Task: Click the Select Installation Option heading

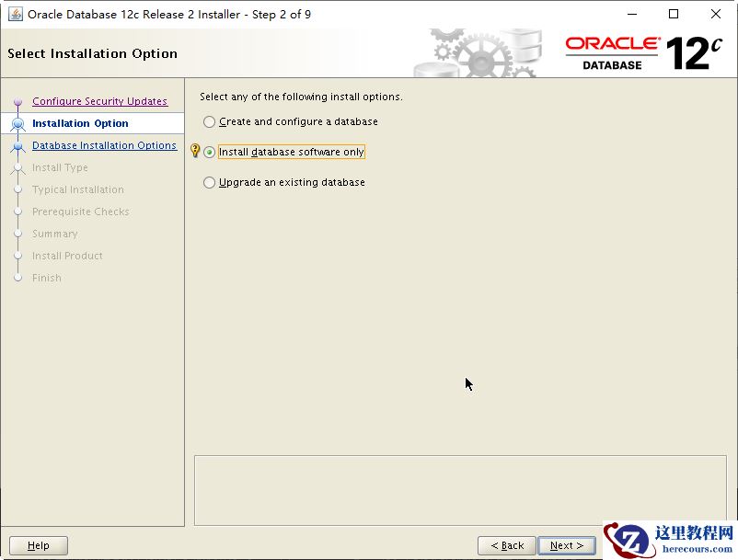Action: pos(93,53)
